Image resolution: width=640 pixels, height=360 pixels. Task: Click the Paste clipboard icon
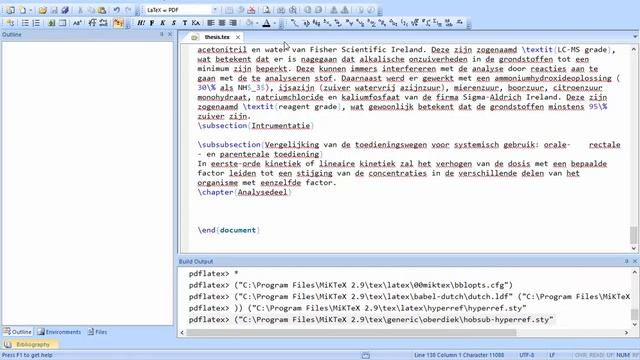point(102,10)
